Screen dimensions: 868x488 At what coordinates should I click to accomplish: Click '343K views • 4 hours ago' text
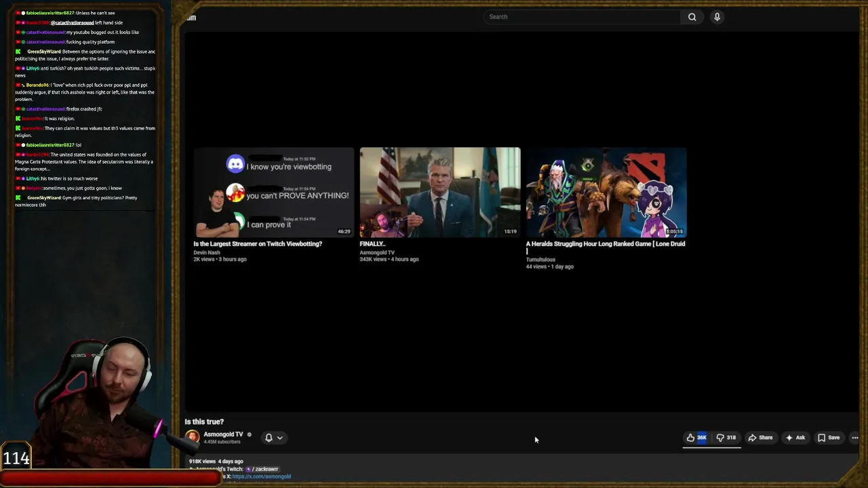[389, 260]
